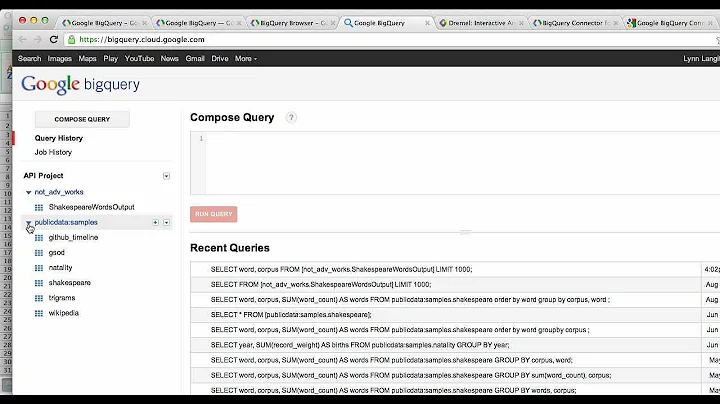
Task: Open the Compose Query help question icon
Action: point(291,118)
